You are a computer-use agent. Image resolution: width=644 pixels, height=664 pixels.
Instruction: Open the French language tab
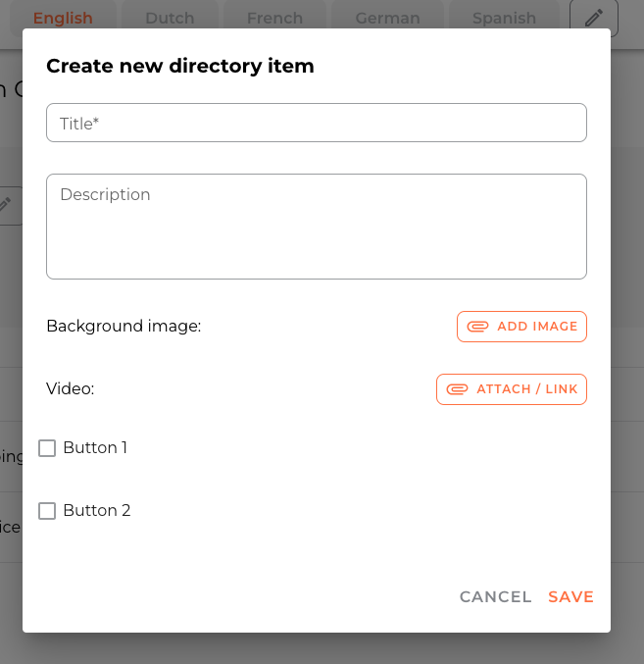tap(274, 18)
